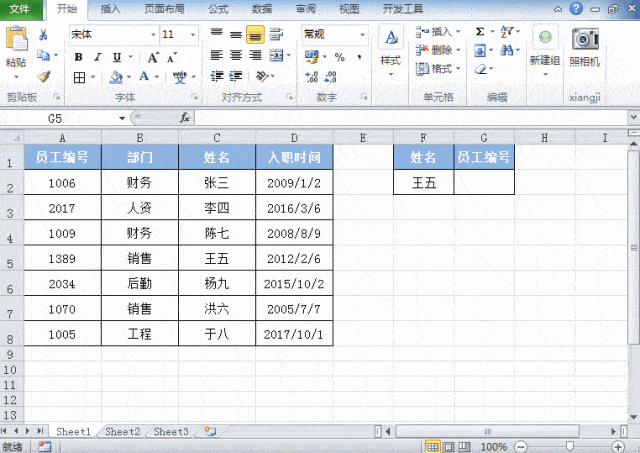Expand the formula bar
This screenshot has width=640, height=453.
tap(634, 118)
